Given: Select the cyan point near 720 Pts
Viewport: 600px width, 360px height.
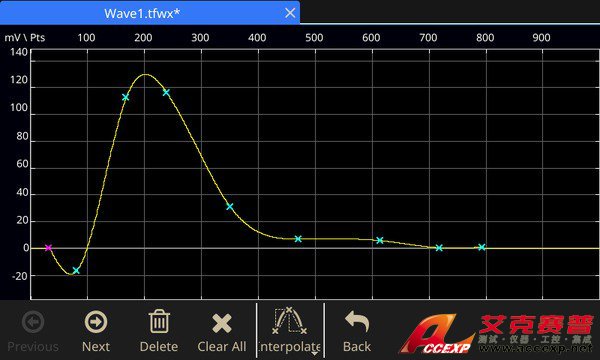Looking at the screenshot, I should pyautogui.click(x=439, y=248).
